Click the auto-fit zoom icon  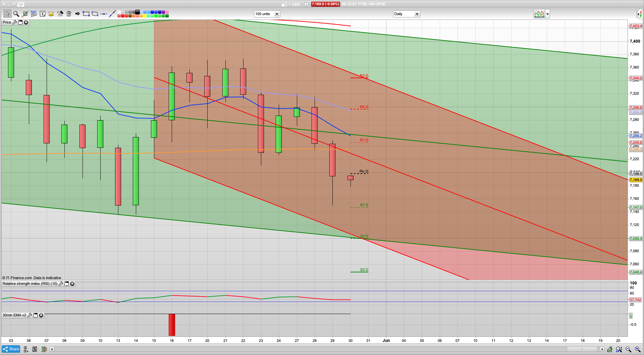click(619, 349)
